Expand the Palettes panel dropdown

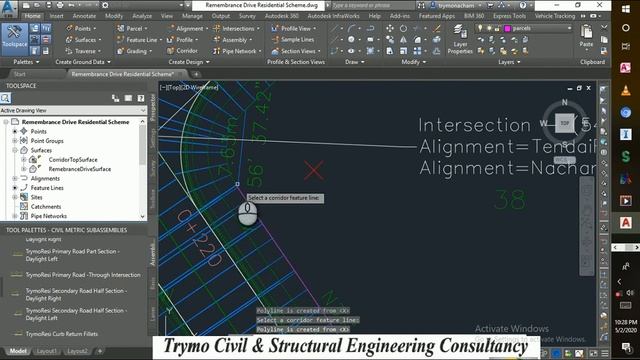point(27,62)
